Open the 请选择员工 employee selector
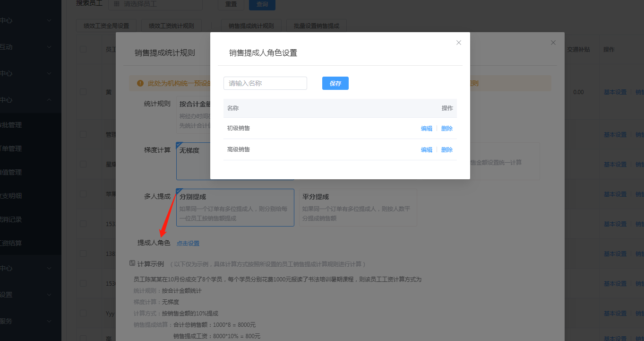644x341 pixels. tap(155, 4)
